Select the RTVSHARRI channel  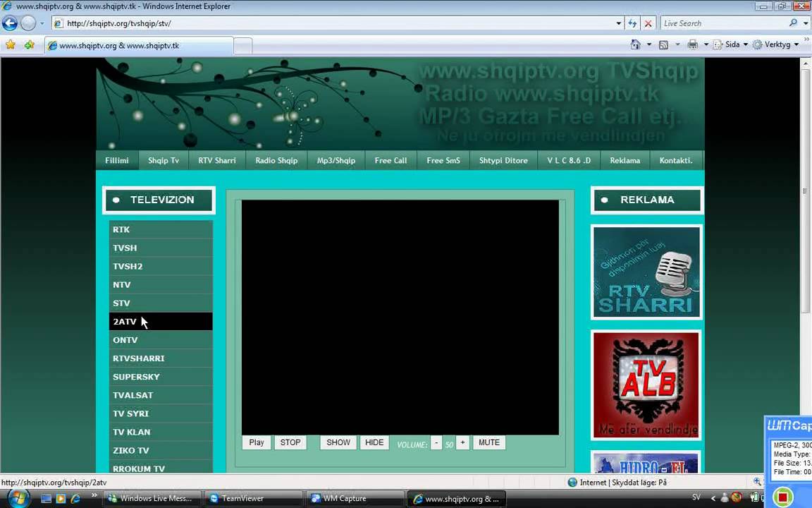[x=161, y=358]
